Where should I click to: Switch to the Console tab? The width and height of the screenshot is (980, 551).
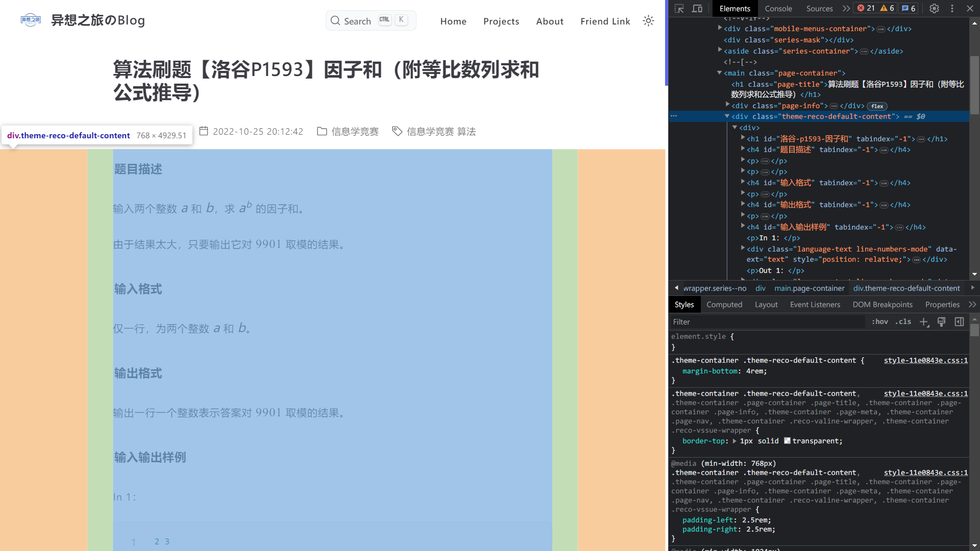[778, 9]
